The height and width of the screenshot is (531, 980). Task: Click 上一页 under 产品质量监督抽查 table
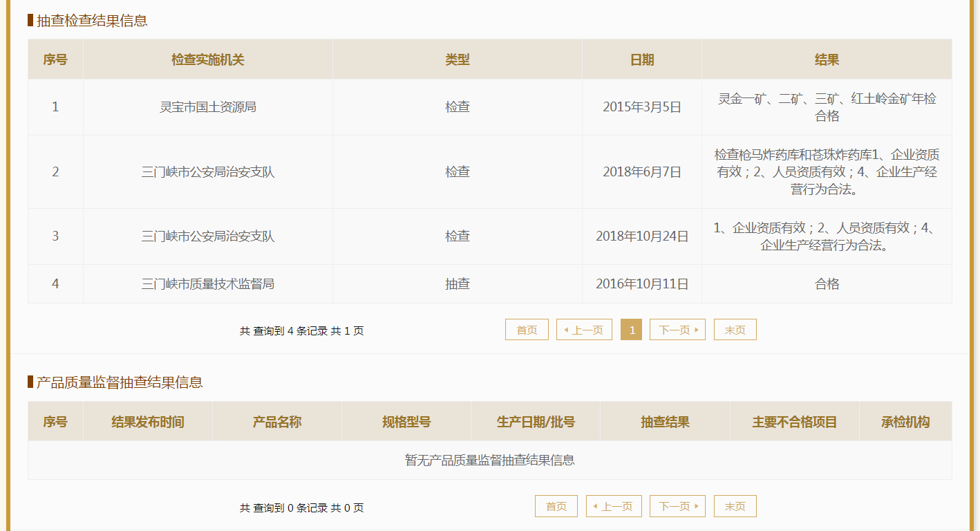[614, 506]
